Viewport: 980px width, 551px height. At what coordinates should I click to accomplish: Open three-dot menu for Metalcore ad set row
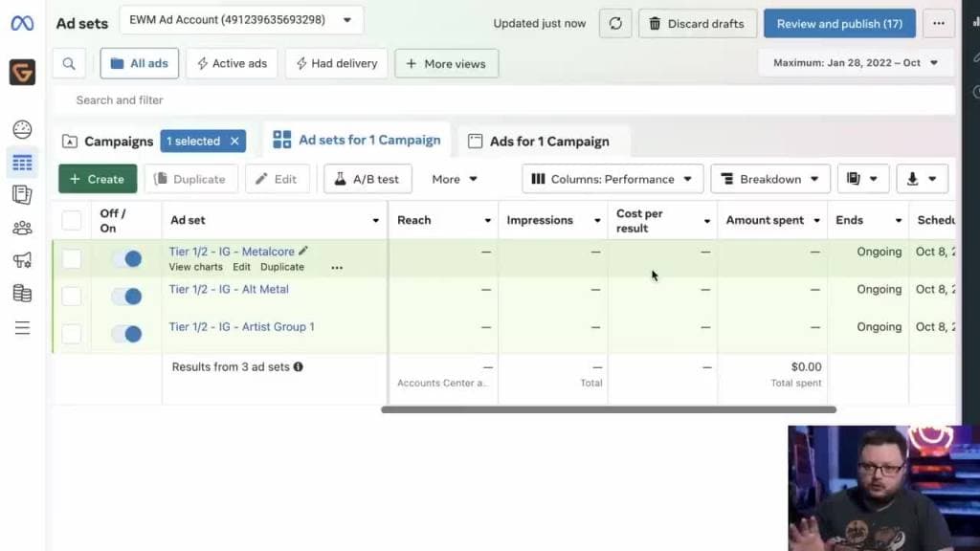click(337, 268)
